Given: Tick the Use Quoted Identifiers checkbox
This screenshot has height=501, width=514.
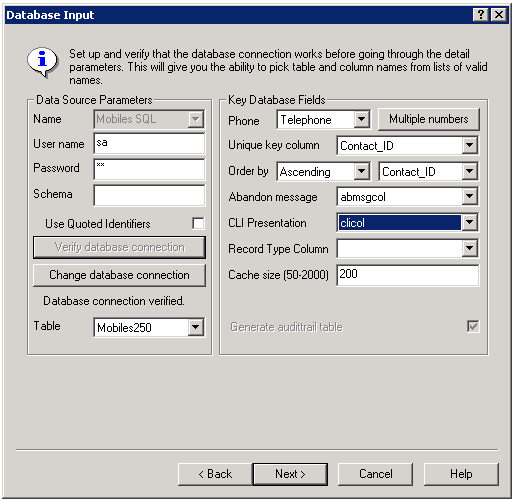Looking at the screenshot, I should (198, 223).
